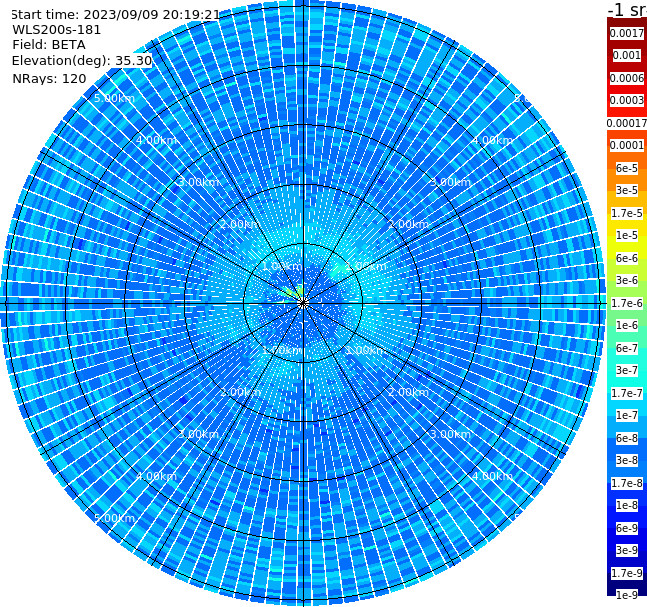647x607 pixels.
Task: Click the colorbar unit label -1 sr
Action: click(627, 9)
